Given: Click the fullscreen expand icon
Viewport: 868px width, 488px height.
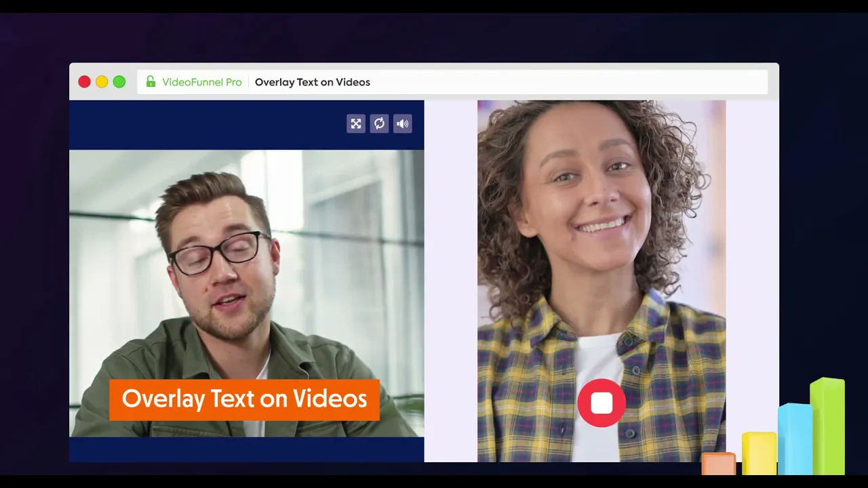Looking at the screenshot, I should point(356,123).
